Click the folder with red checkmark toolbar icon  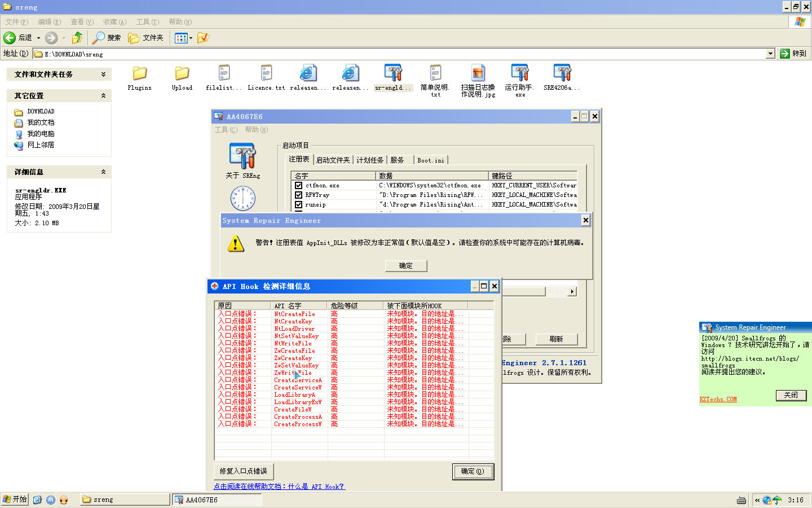(203, 38)
